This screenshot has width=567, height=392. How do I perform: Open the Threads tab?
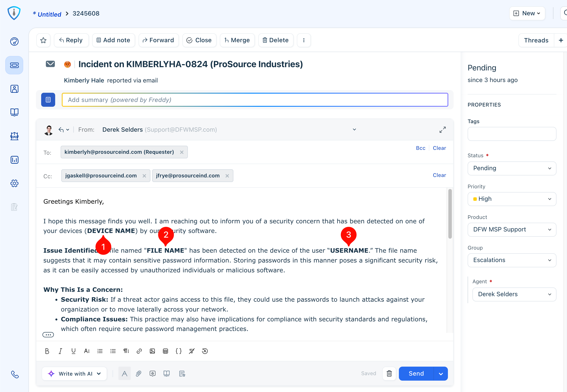click(x=536, y=40)
